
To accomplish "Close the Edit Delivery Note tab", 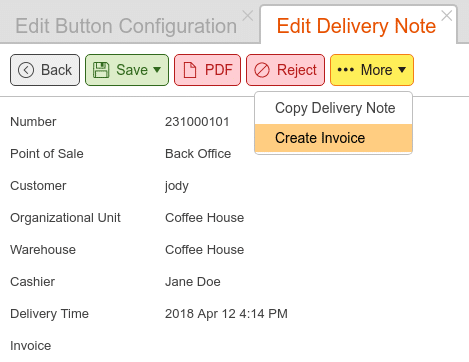I will 447,16.
